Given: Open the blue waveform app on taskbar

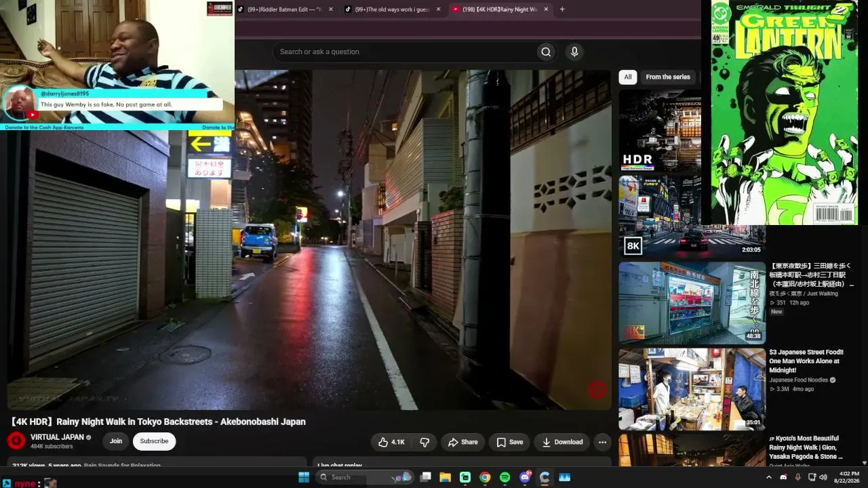Looking at the screenshot, I should pyautogui.click(x=564, y=477).
